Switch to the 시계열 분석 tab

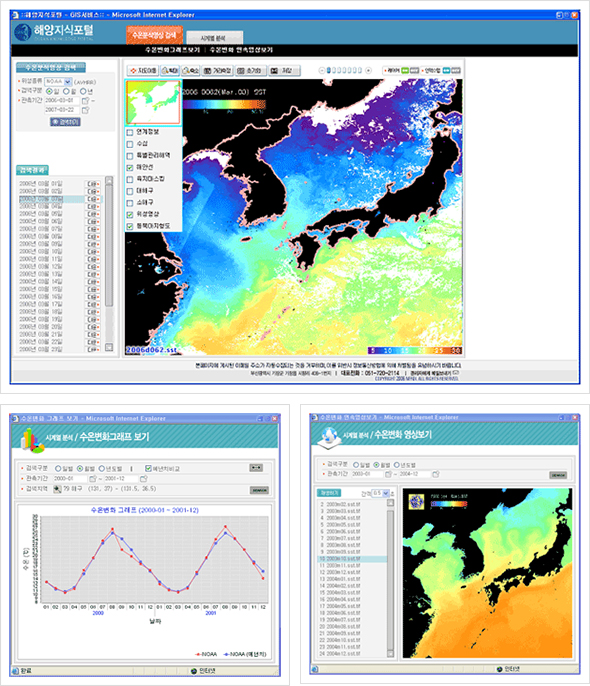click(x=214, y=38)
